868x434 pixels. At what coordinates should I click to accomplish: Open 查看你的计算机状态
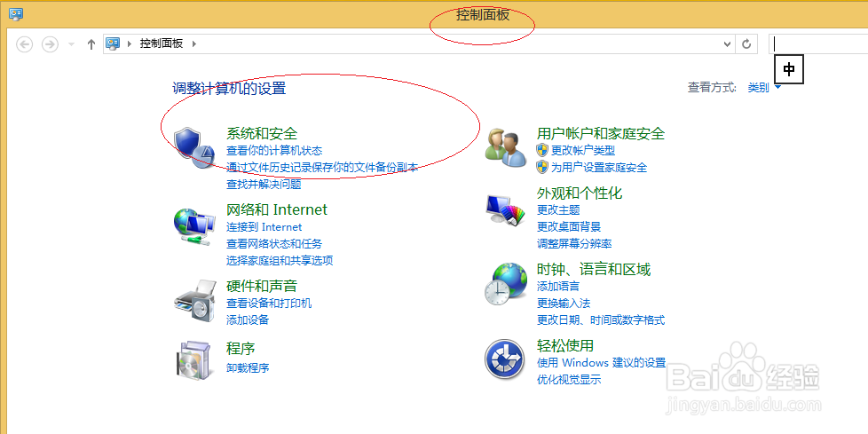pos(274,151)
